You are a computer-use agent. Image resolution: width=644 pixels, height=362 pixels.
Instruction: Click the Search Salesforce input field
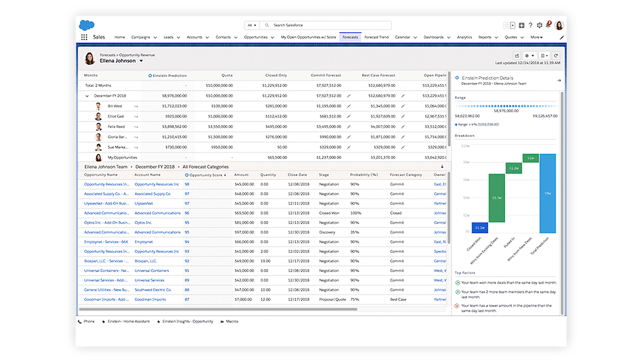(331, 25)
